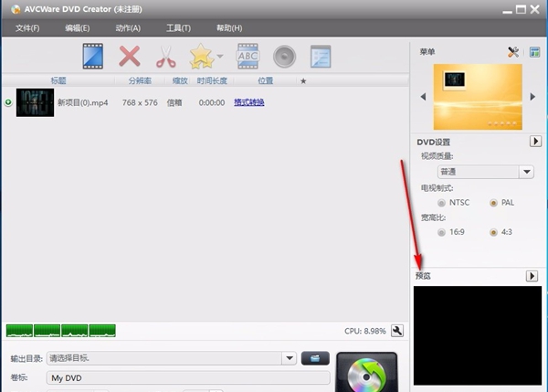The width and height of the screenshot is (548, 392).
Task: Open the menu tools wrench-screwdriver icon
Action: (x=513, y=52)
